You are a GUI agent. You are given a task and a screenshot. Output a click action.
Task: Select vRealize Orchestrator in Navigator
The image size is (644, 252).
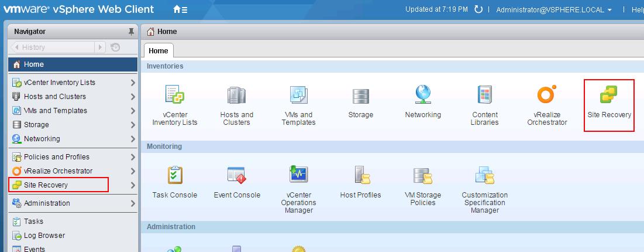coord(73,171)
